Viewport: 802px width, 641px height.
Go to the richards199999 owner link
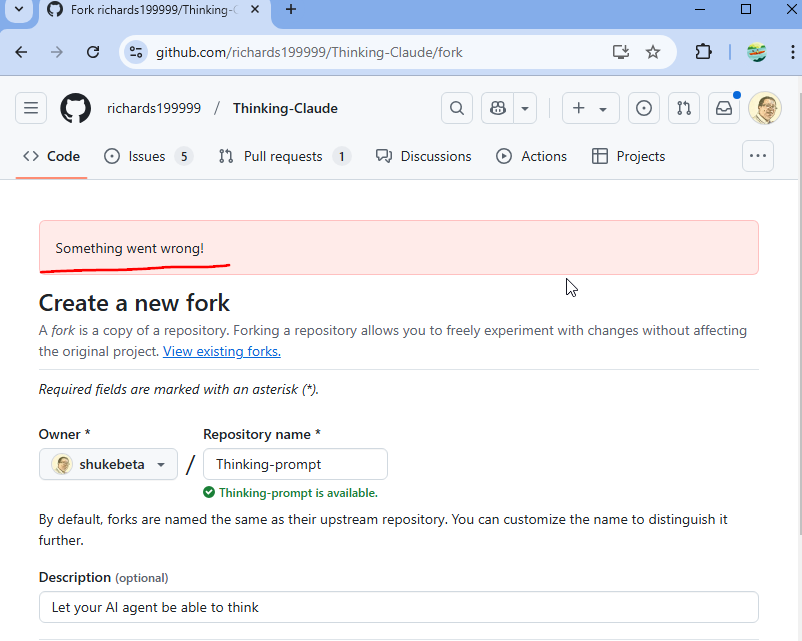154,108
